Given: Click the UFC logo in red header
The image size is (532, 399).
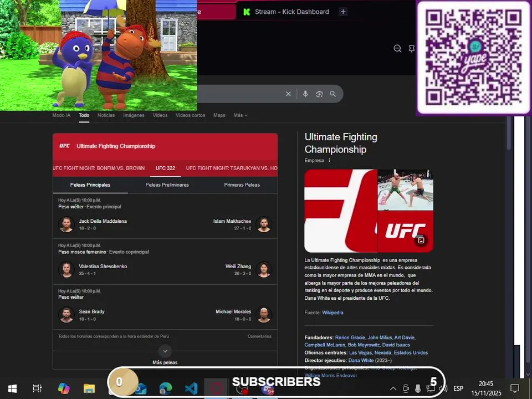Looking at the screenshot, I should click(64, 146).
